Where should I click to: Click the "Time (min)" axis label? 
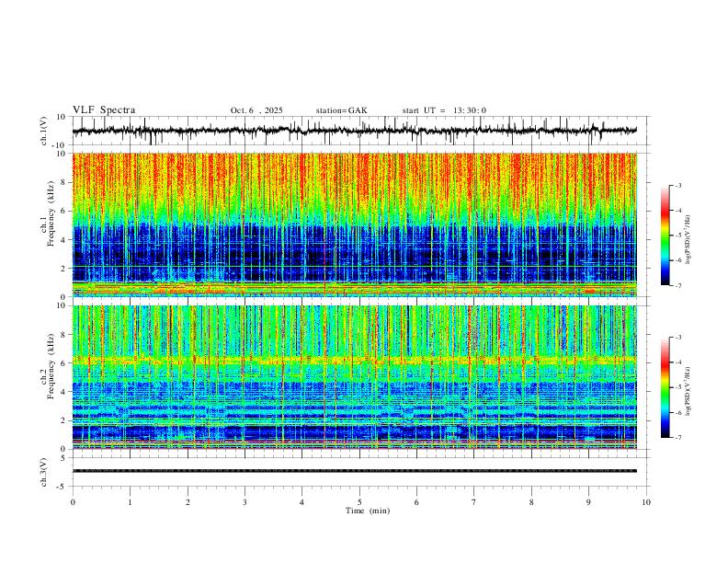368,511
